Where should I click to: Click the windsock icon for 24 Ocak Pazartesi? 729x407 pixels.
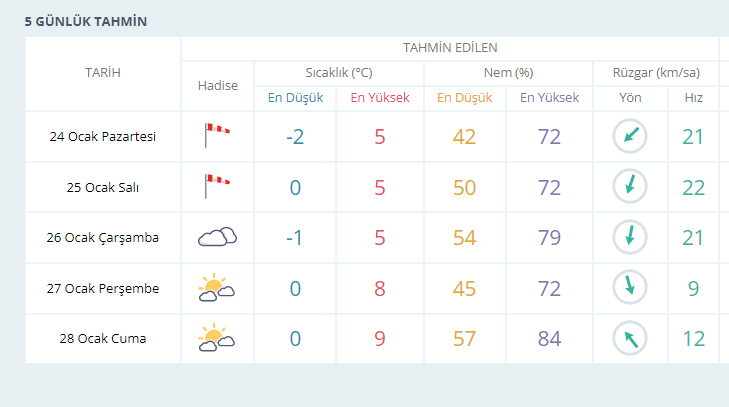(217, 136)
